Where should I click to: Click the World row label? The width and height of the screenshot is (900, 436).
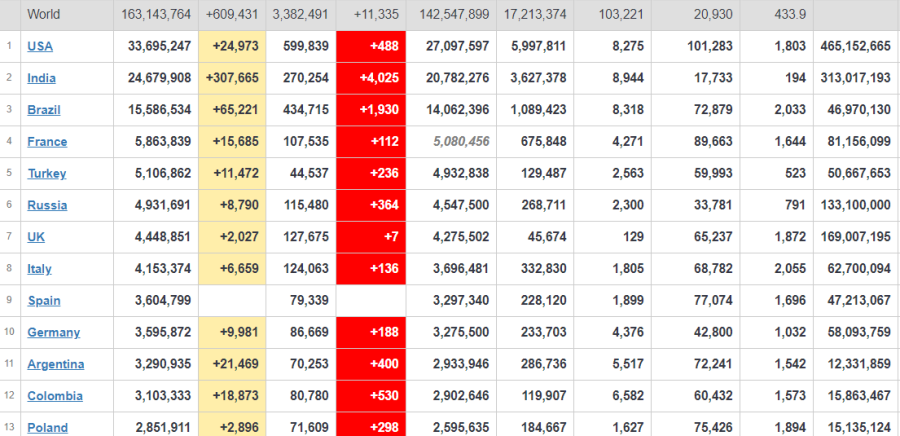[42, 14]
